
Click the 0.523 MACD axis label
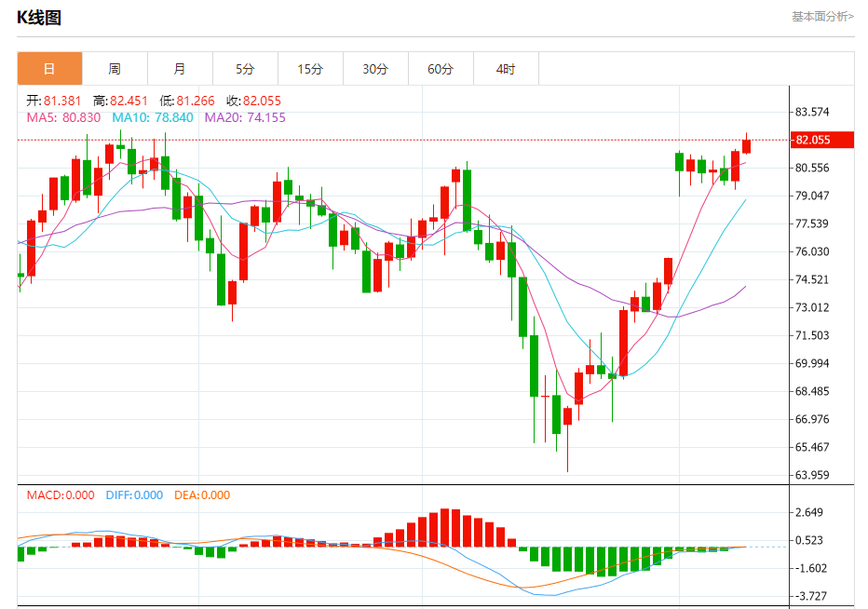point(809,540)
